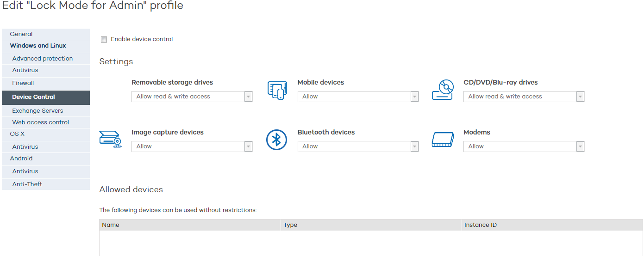
Task: Switch to Web access control
Action: pos(41,122)
